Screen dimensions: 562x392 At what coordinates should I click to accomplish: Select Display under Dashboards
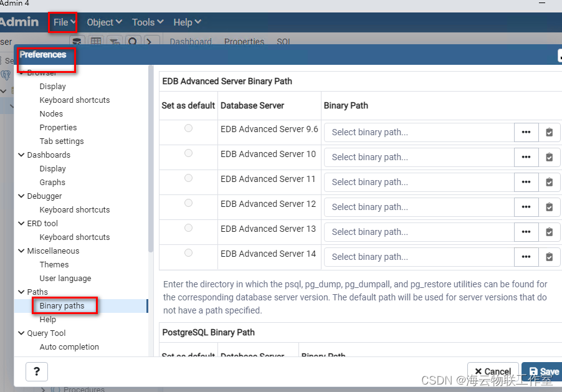[x=53, y=168]
